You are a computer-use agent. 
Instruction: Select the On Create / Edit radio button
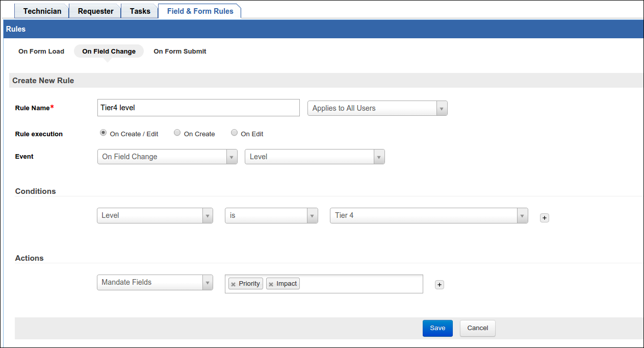(x=104, y=133)
